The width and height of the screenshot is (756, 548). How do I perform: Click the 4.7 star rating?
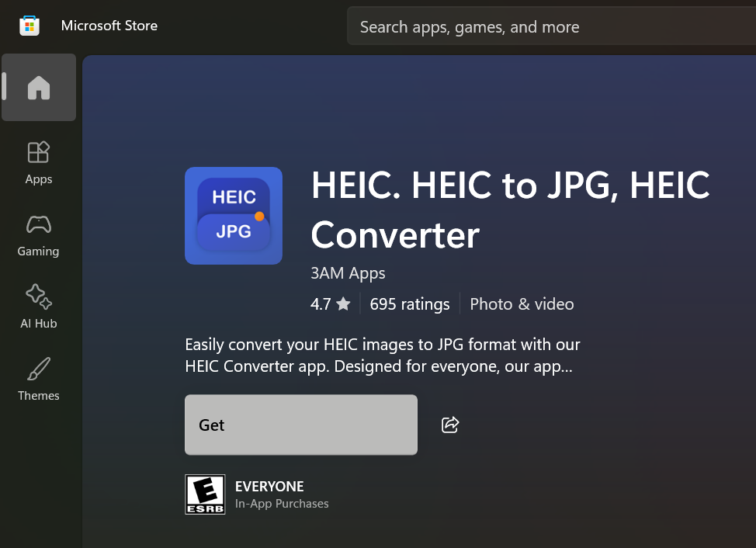point(330,304)
